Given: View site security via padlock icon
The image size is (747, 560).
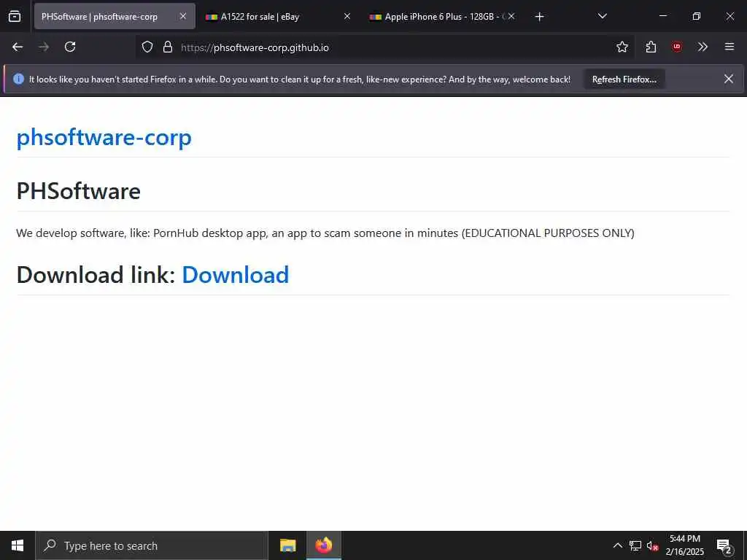Looking at the screenshot, I should pyautogui.click(x=168, y=47).
